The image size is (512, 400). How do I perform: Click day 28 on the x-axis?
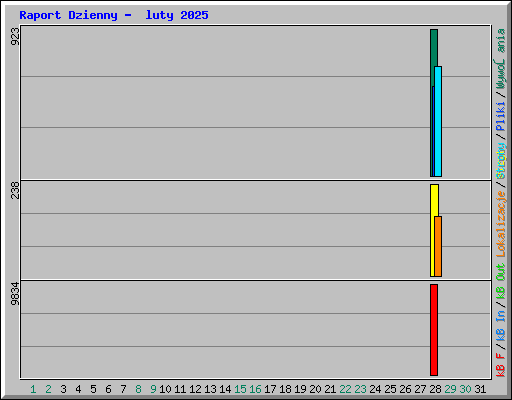click(x=435, y=389)
